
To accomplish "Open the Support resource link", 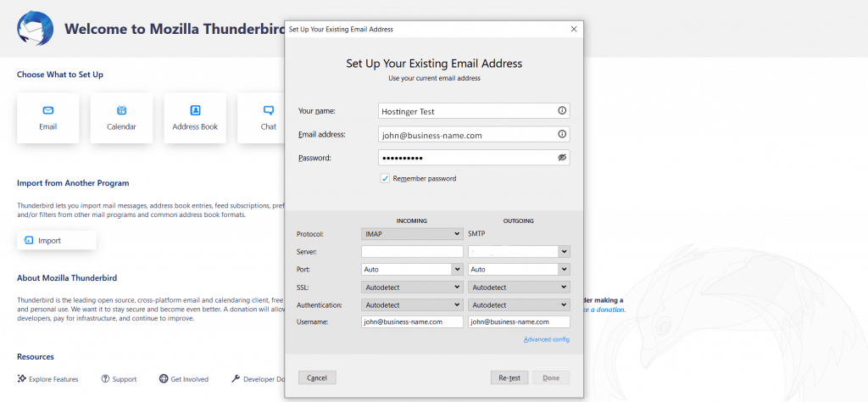I will [x=118, y=379].
